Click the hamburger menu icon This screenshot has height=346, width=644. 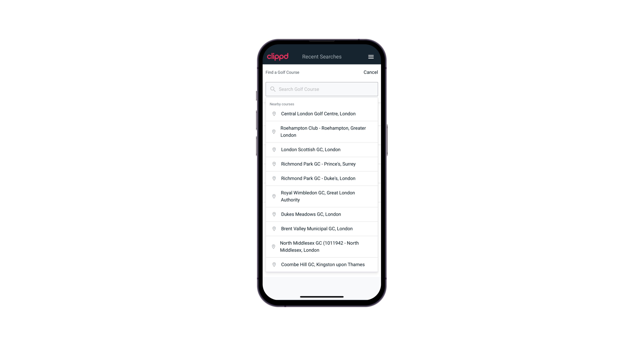(371, 57)
